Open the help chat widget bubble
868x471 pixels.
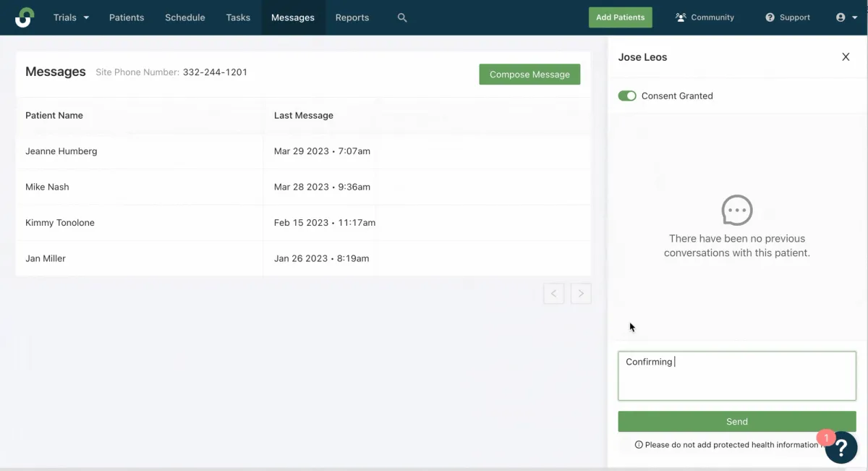point(841,448)
